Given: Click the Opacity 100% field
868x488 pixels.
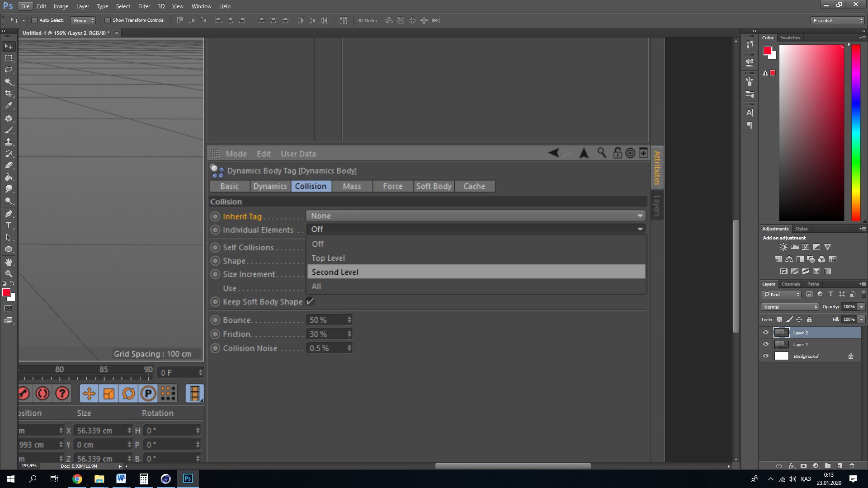Looking at the screenshot, I should pos(849,307).
